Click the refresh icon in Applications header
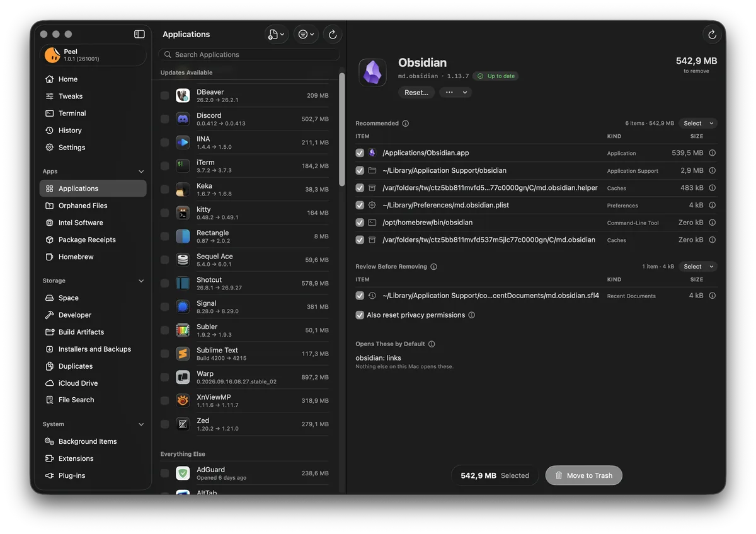This screenshot has width=756, height=534. point(333,34)
